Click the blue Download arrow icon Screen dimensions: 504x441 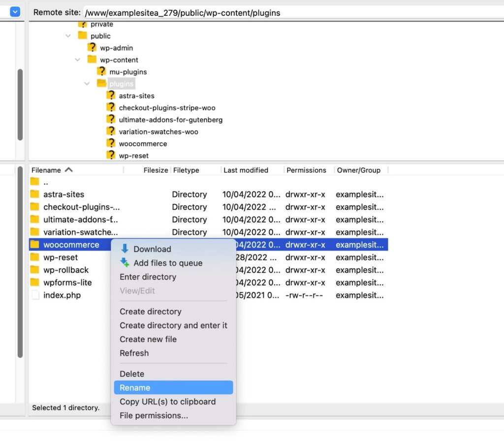point(125,249)
